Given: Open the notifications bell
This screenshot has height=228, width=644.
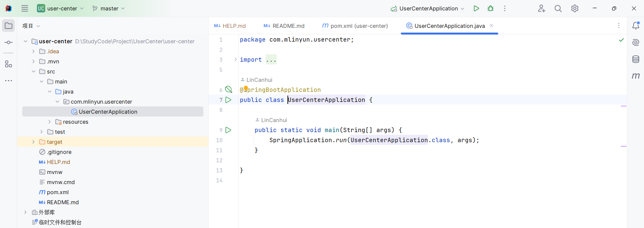Looking at the screenshot, I should [x=636, y=26].
